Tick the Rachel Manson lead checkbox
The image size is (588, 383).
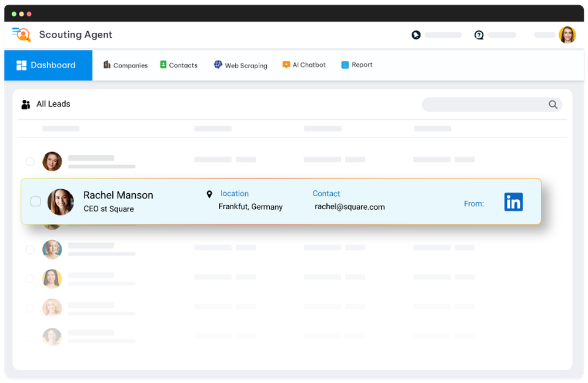[36, 201]
